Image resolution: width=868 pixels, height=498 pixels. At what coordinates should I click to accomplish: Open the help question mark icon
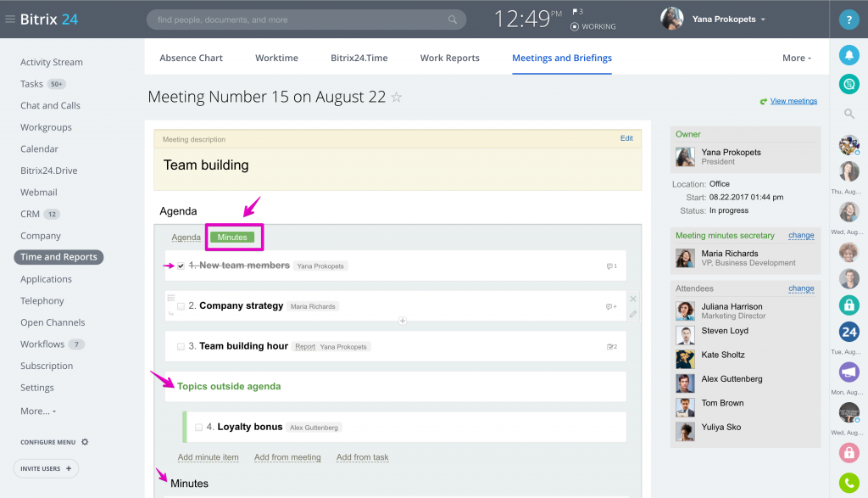tap(849, 20)
